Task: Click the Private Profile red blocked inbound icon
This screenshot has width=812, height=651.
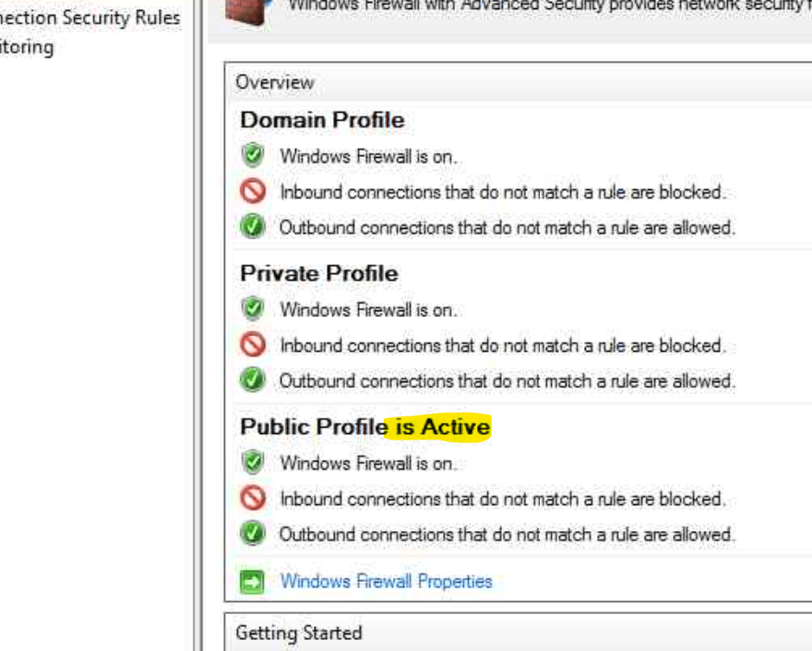Action: (x=253, y=345)
